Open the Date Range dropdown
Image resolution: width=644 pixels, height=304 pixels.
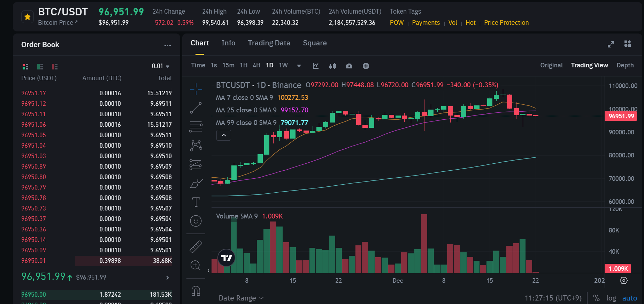point(241,298)
